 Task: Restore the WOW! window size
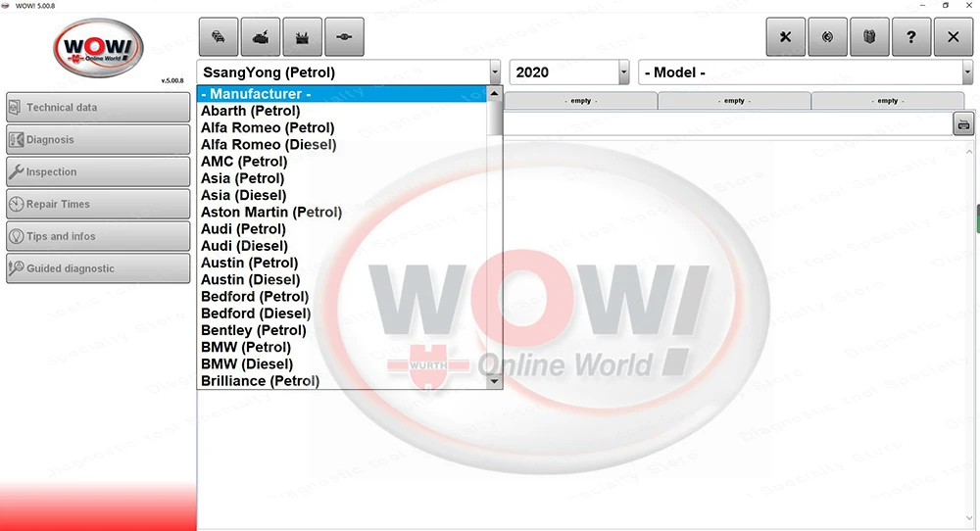[946, 6]
